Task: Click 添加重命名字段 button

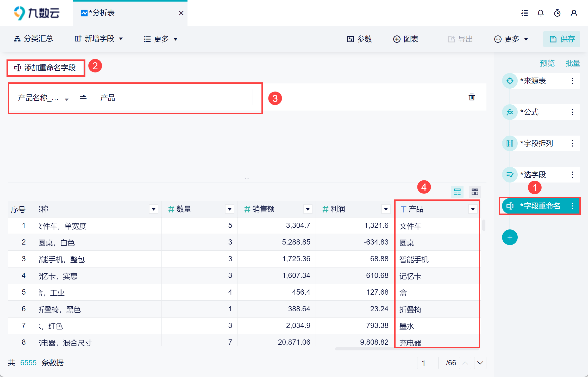Action: pos(46,68)
